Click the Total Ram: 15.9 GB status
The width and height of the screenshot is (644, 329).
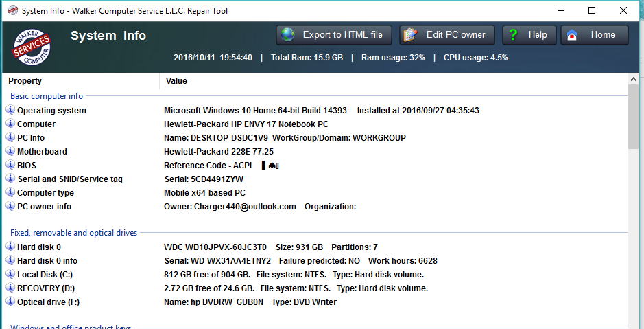(307, 58)
